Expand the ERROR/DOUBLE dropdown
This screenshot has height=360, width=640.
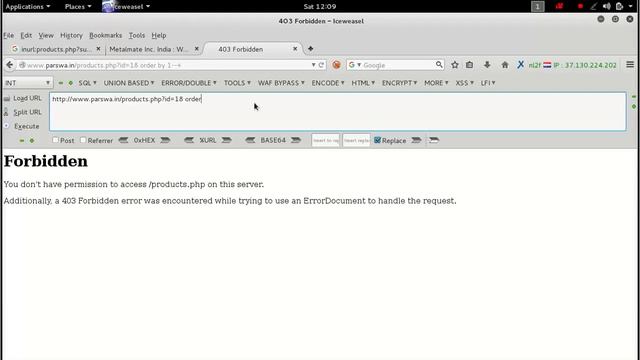point(189,83)
